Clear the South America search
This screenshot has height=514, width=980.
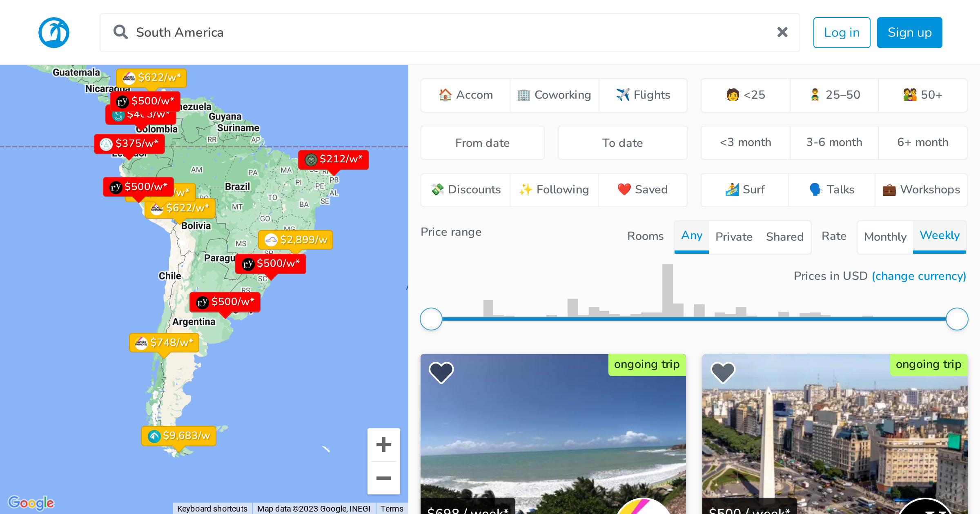(782, 32)
